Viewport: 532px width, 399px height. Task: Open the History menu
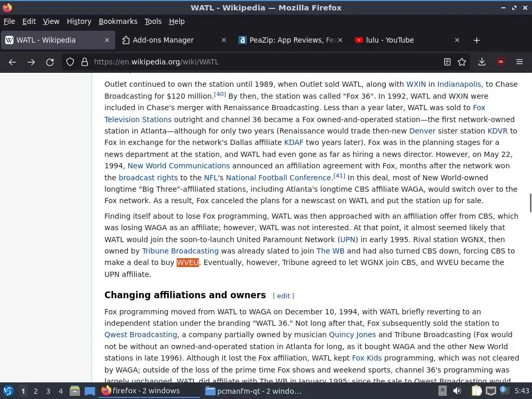coord(79,21)
